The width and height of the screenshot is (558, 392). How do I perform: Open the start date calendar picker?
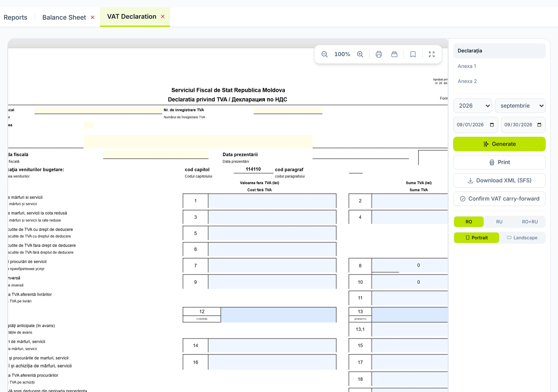(x=492, y=125)
